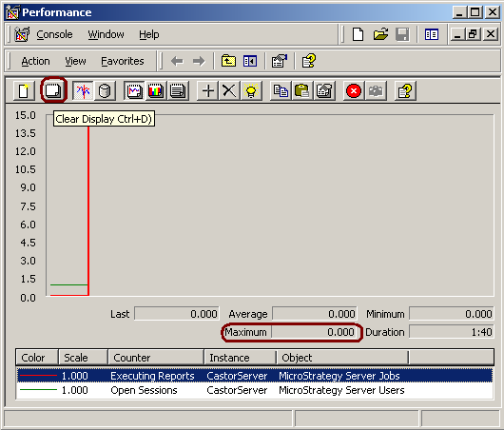Select the Executing Reports counter row
The image size is (504, 430).
[255, 376]
